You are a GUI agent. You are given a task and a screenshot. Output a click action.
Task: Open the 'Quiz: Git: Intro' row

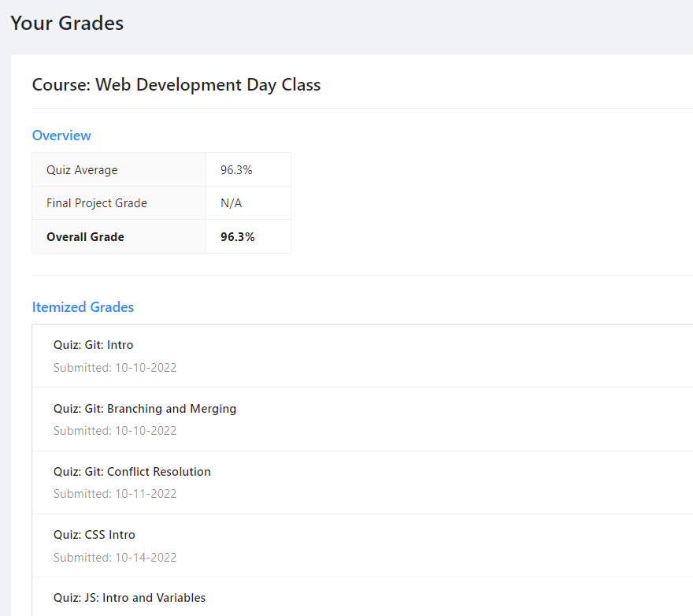tap(362, 356)
